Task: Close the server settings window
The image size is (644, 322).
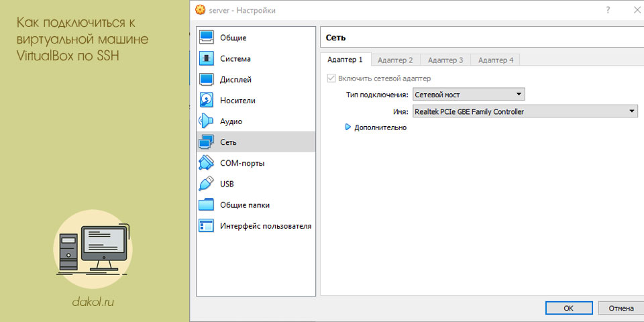Action: [x=637, y=10]
